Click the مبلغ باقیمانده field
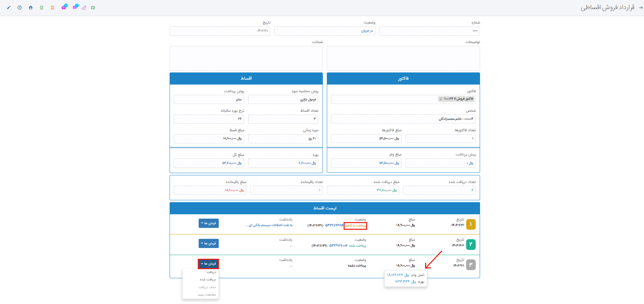Image resolution: width=644 pixels, height=304 pixels. point(210,190)
